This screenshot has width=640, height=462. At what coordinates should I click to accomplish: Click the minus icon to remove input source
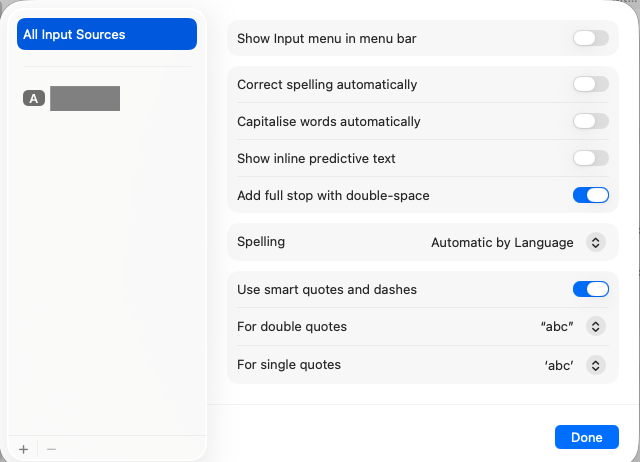click(51, 449)
